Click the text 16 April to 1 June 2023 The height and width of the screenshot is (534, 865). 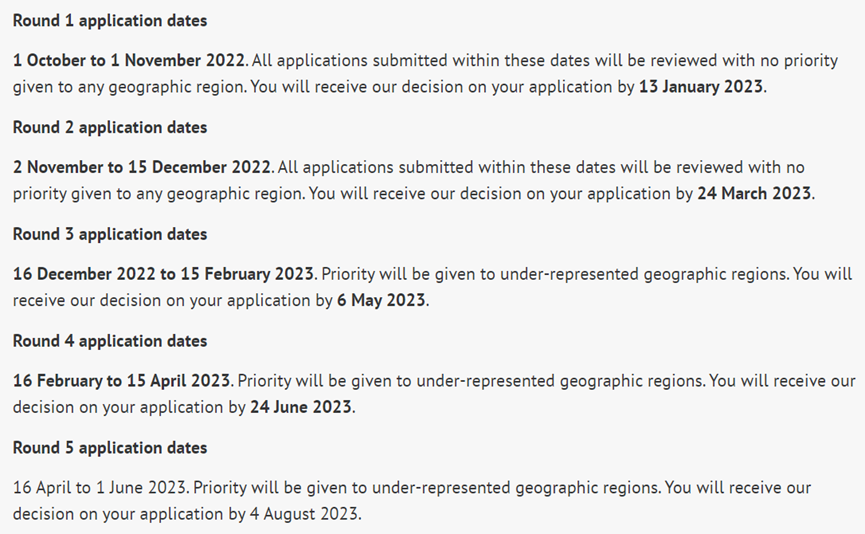coord(100,488)
